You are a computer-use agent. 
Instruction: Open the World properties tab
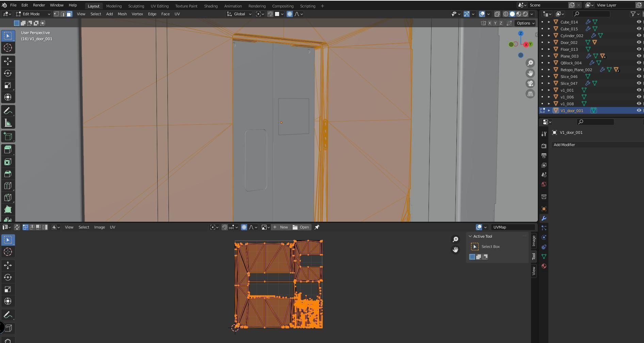point(544,184)
